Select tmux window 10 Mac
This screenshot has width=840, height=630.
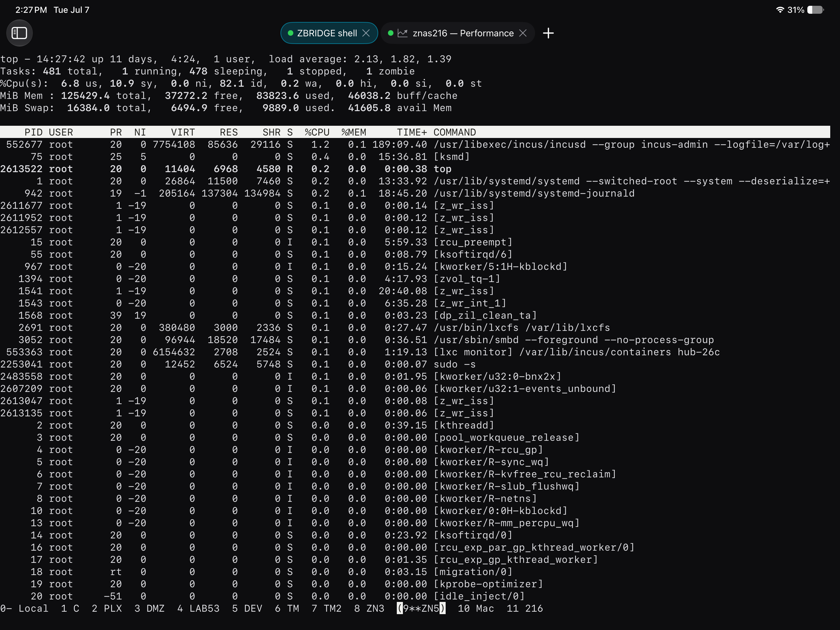point(476,608)
